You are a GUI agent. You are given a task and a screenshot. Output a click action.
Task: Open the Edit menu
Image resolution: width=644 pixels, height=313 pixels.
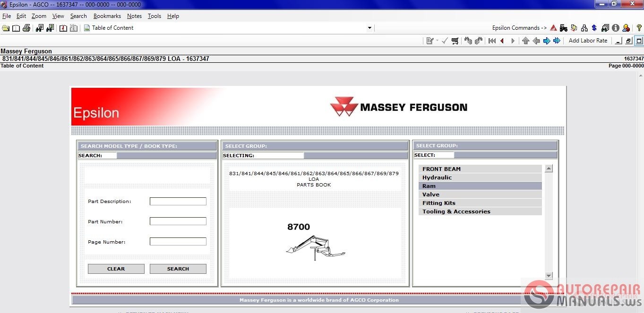(x=21, y=16)
